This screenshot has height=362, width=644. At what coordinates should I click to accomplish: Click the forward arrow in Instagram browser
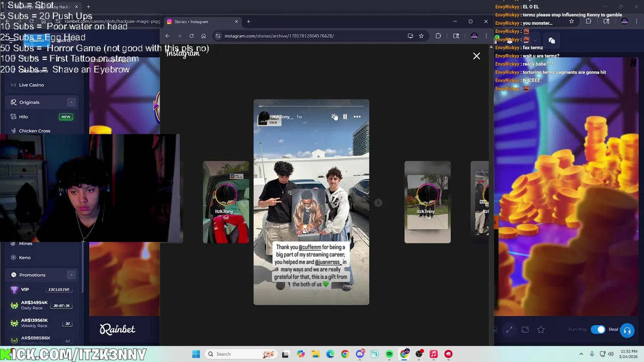point(179,36)
